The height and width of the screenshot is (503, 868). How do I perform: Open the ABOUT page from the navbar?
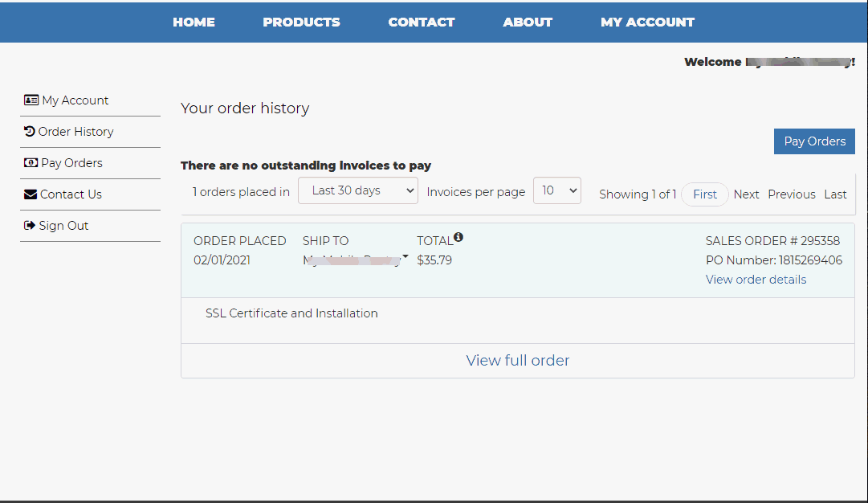click(x=528, y=22)
